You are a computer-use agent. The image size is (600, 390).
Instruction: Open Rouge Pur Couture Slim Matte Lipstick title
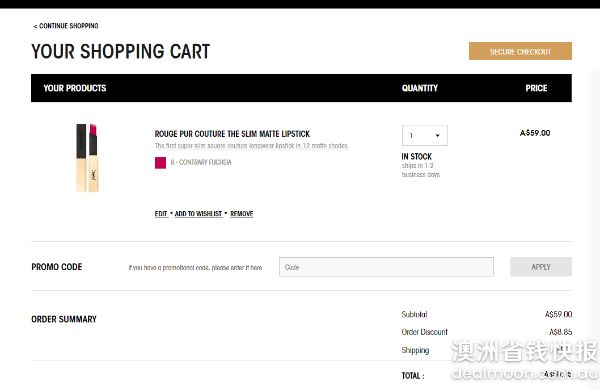click(232, 134)
